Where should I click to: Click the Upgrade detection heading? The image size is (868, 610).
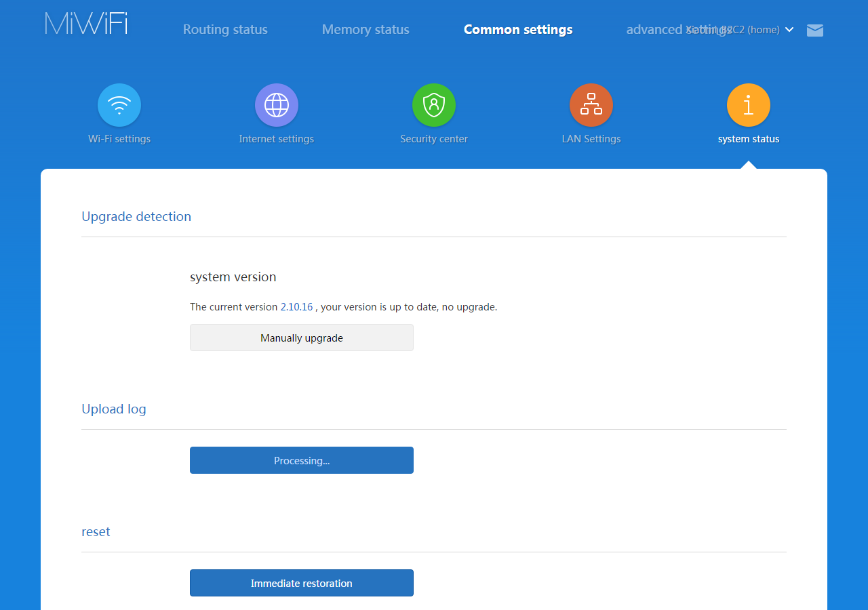coord(136,217)
